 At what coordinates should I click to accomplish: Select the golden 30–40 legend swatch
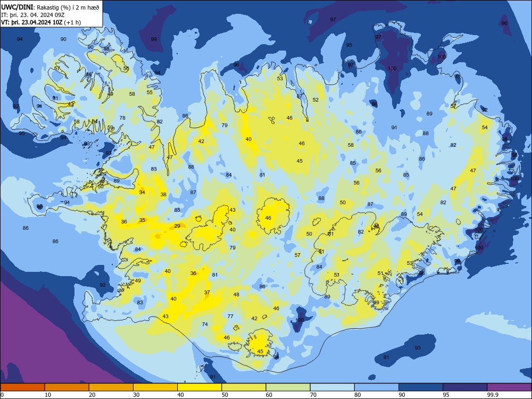coord(155,387)
